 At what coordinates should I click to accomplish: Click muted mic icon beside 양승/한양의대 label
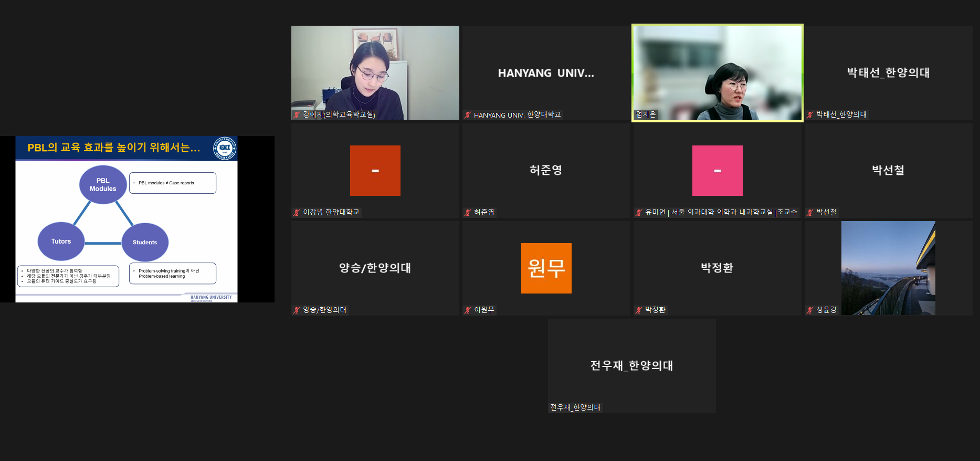297,310
